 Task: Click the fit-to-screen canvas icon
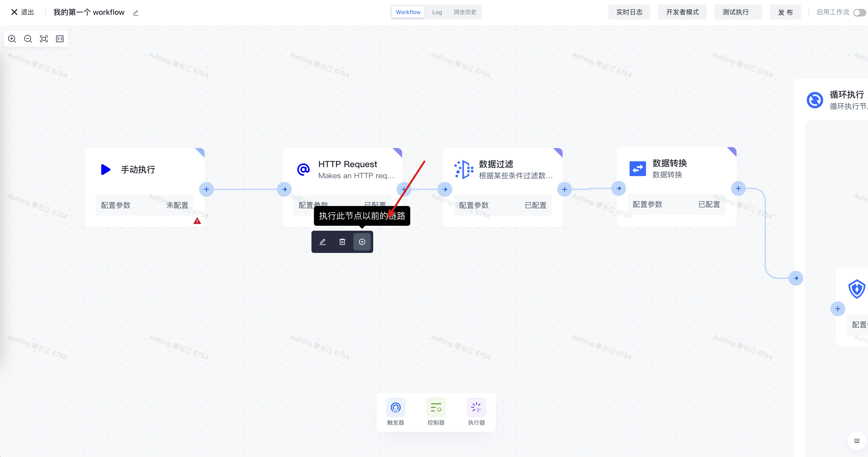point(44,39)
